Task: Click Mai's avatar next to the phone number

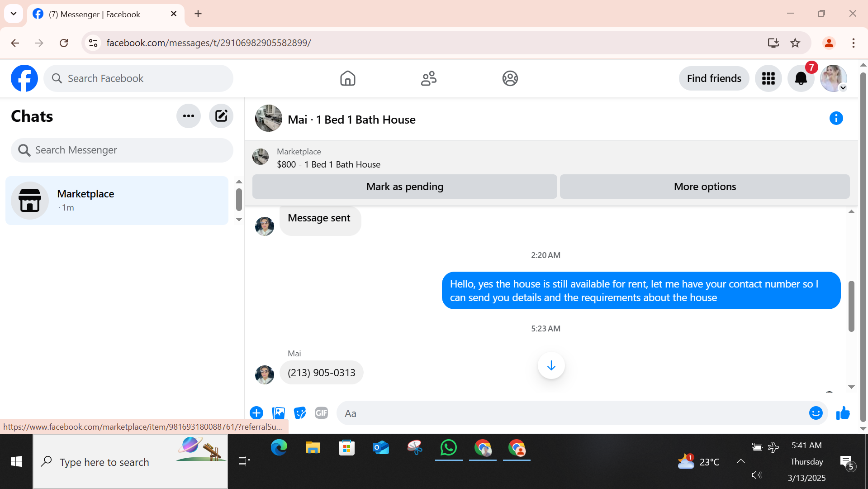Action: pyautogui.click(x=264, y=375)
